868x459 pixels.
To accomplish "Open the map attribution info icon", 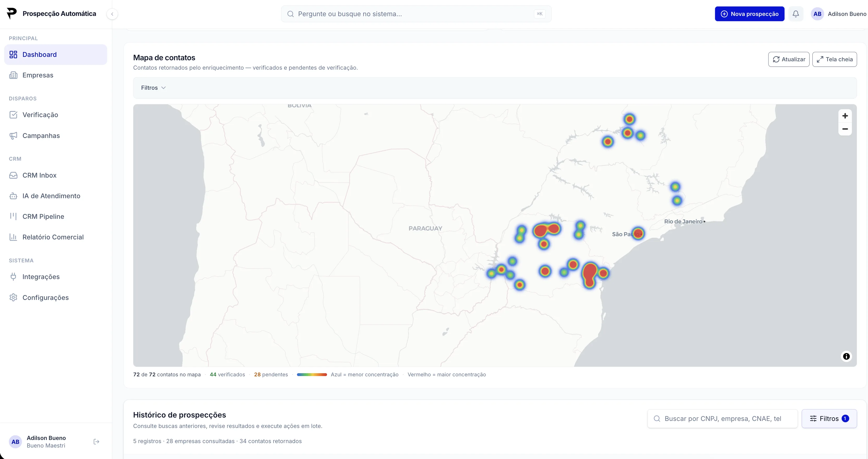I will (846, 356).
